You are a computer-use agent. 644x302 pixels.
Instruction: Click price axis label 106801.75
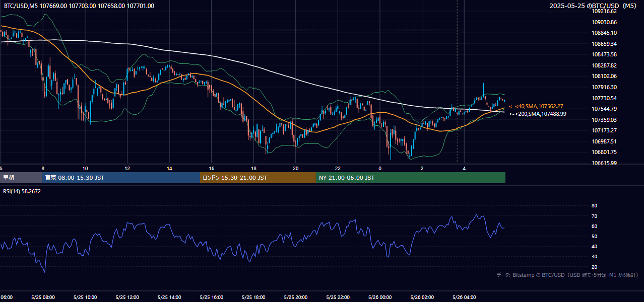604,152
